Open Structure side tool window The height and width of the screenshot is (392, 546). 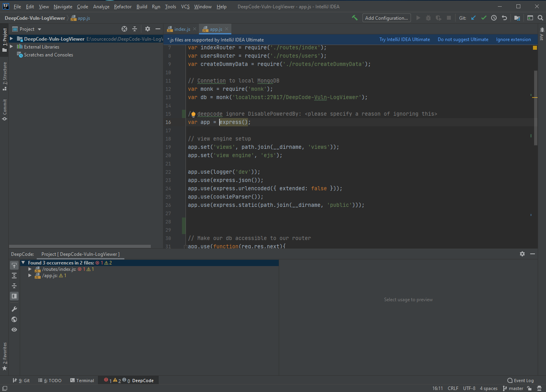pos(4,76)
